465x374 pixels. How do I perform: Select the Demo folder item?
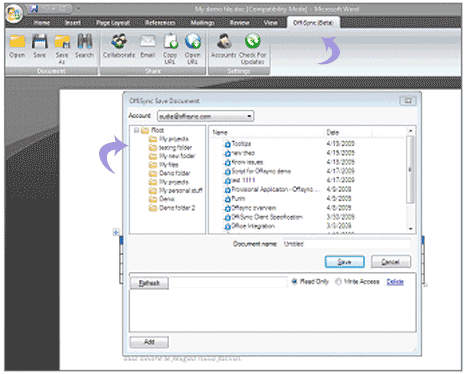click(x=175, y=173)
